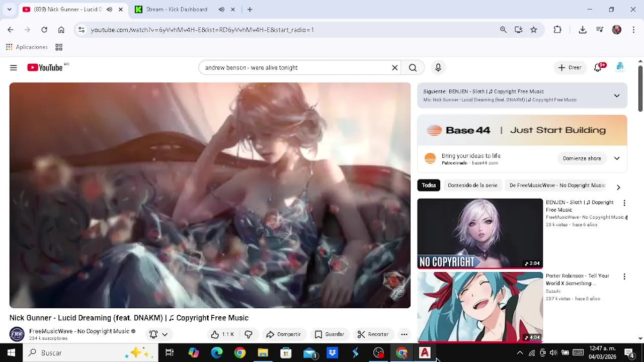The image size is (644, 362).
Task: Select Contenido de la serie chip
Action: pyautogui.click(x=472, y=186)
